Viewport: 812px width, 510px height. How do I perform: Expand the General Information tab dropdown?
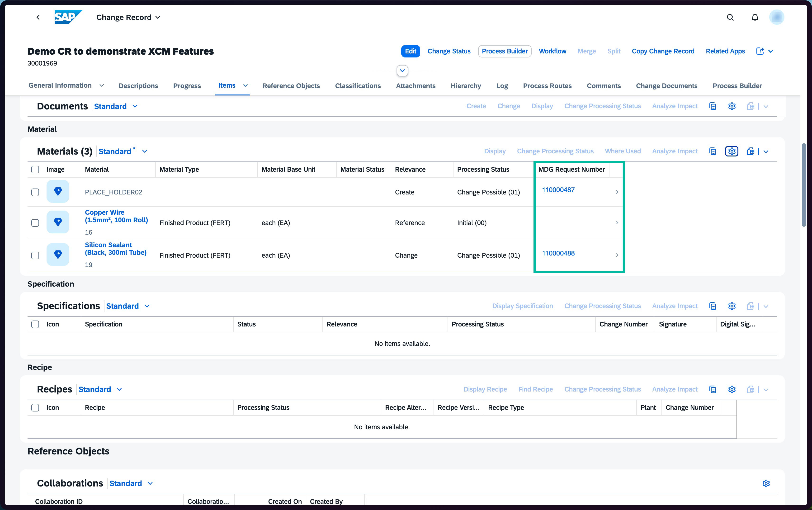102,86
